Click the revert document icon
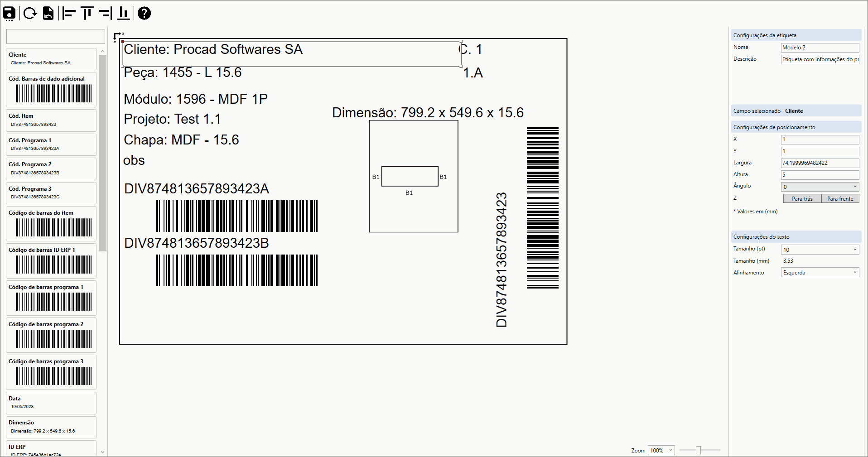The height and width of the screenshot is (457, 868). pyautogui.click(x=48, y=14)
